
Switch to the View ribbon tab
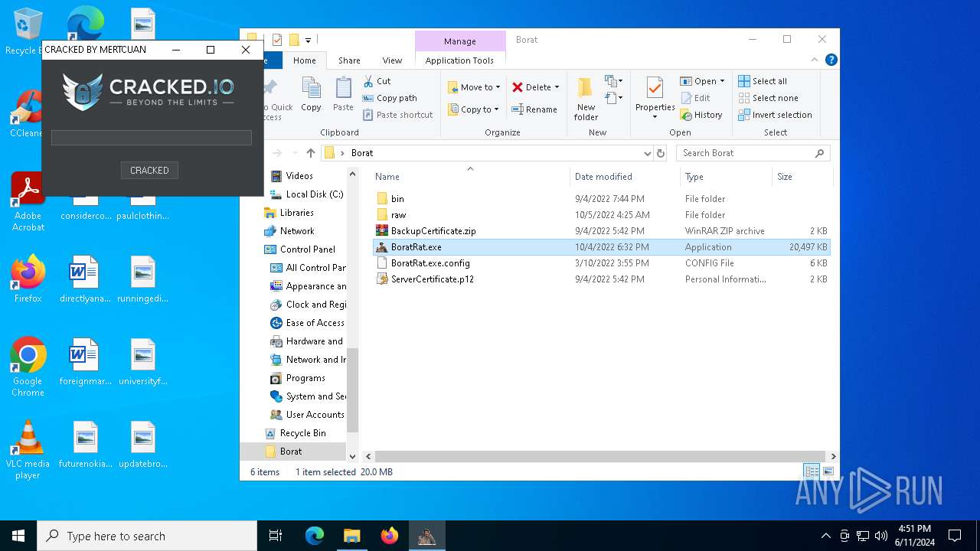click(392, 60)
